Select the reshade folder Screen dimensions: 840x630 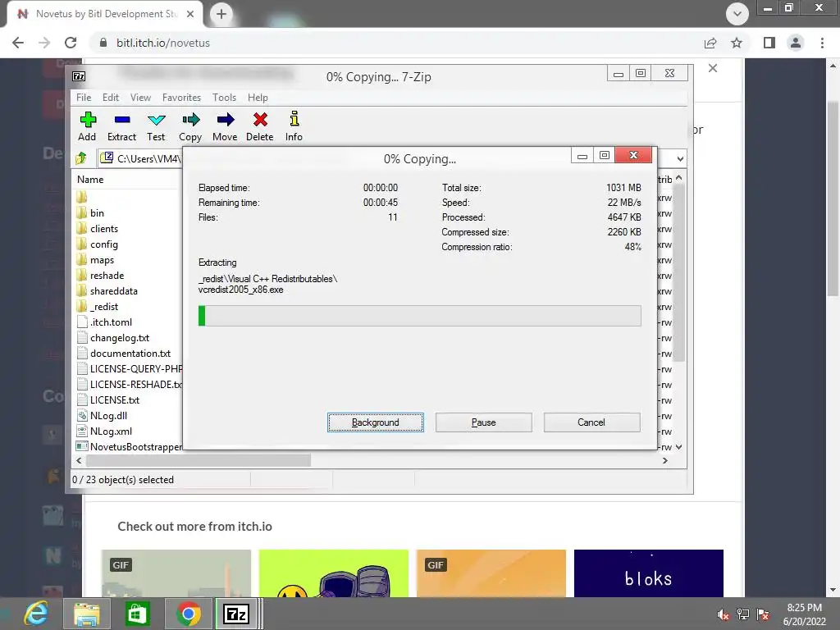(x=107, y=276)
